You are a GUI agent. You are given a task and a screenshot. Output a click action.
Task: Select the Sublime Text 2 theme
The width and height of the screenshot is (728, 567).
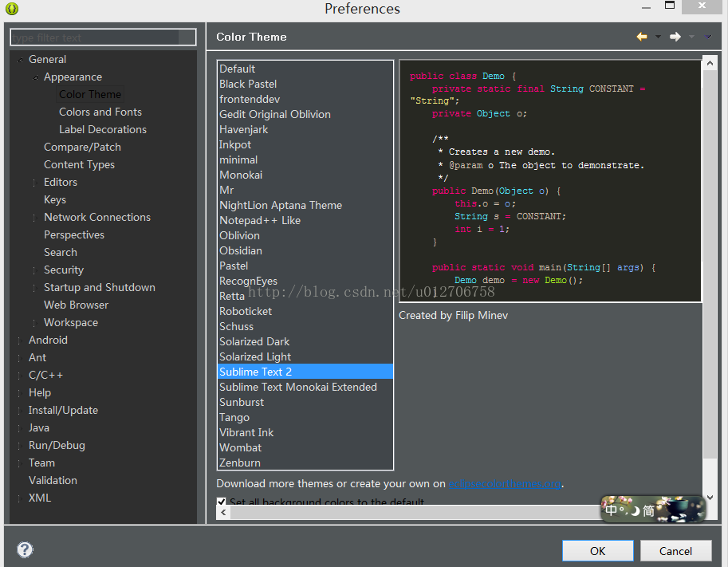tap(305, 372)
